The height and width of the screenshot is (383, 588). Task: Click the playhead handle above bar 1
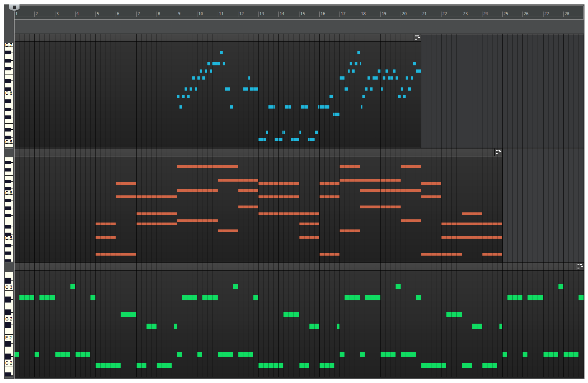(14, 7)
